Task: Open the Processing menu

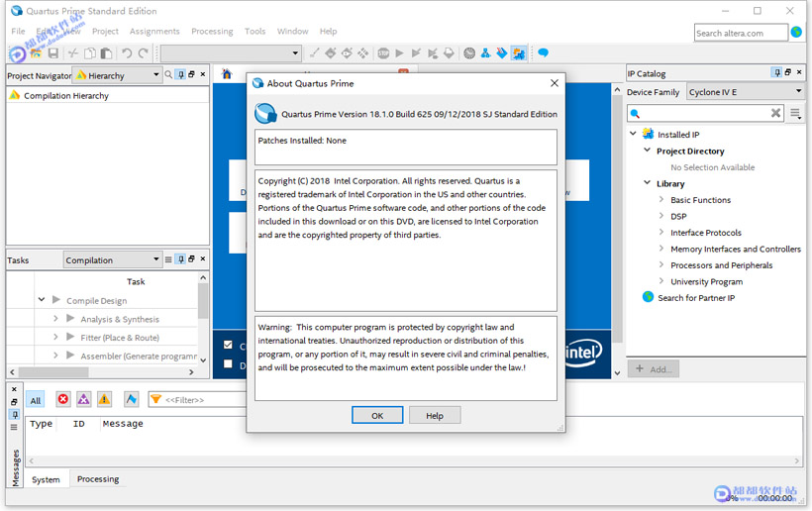Action: [x=212, y=31]
